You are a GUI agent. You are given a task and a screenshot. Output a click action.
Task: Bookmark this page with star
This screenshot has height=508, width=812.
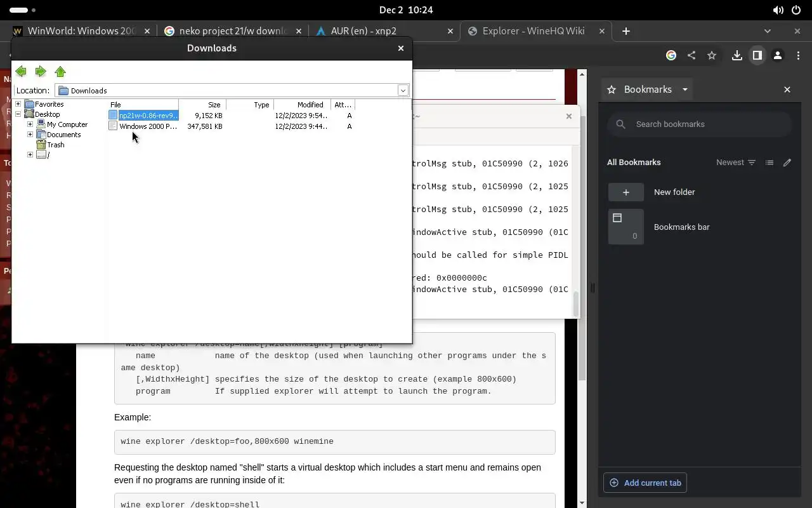712,55
